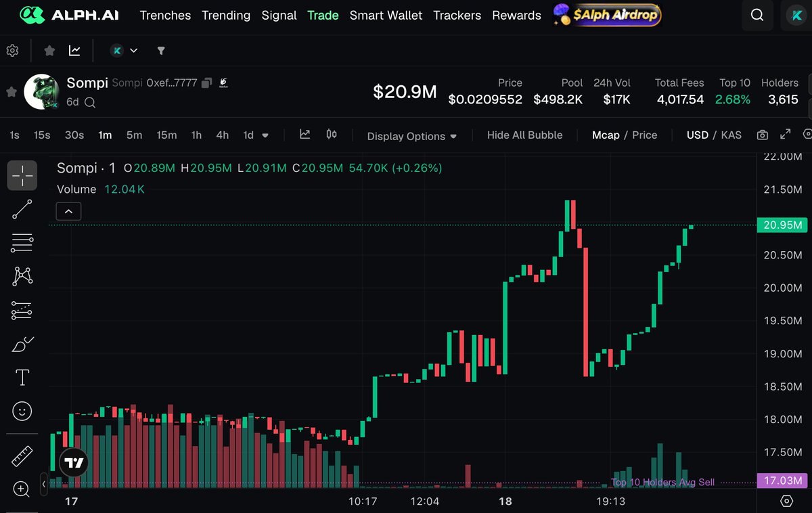Open the search magnifier in top bar

pyautogui.click(x=758, y=15)
